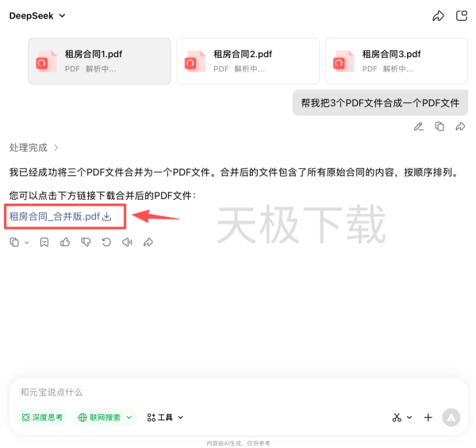This screenshot has height=448, width=476.
Task: Expand the 处理完成 details
Action: coord(34,147)
